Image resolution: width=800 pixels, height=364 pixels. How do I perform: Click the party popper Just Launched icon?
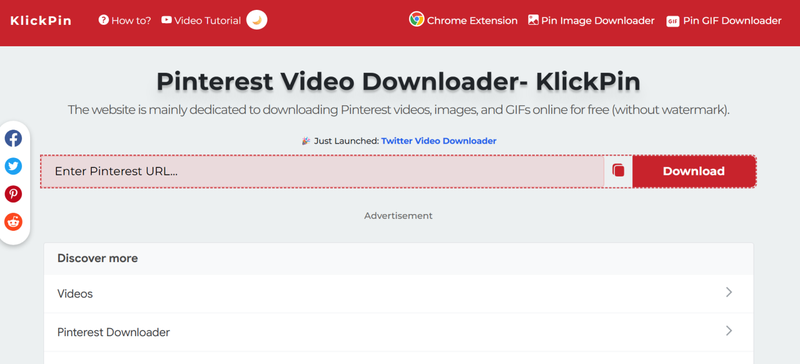[x=306, y=141]
